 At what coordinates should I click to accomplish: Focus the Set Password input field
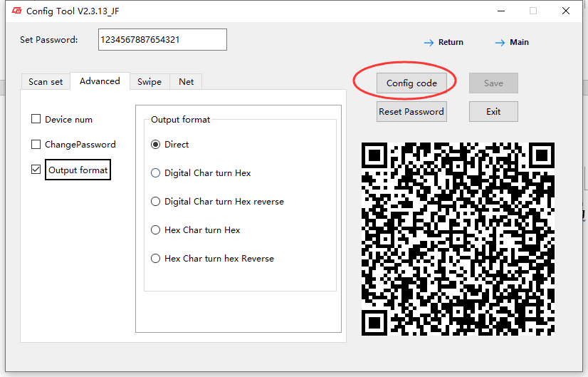click(162, 39)
